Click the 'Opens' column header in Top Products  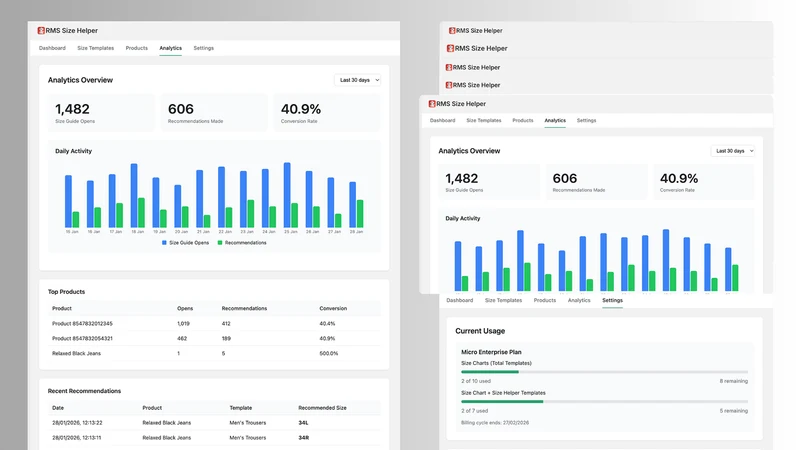point(185,308)
